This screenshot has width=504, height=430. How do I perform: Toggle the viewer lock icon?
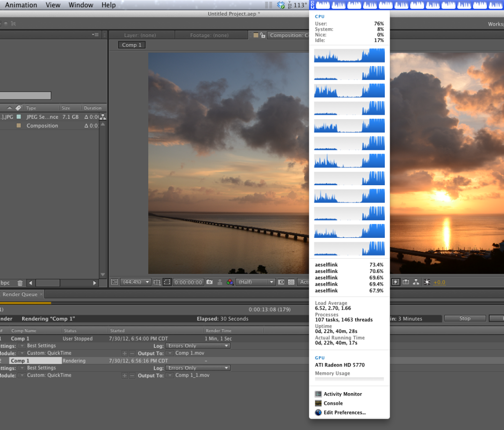point(263,35)
